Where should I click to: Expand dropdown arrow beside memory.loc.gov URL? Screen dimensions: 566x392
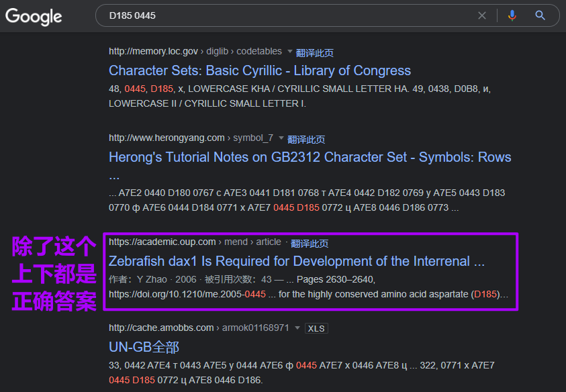289,51
